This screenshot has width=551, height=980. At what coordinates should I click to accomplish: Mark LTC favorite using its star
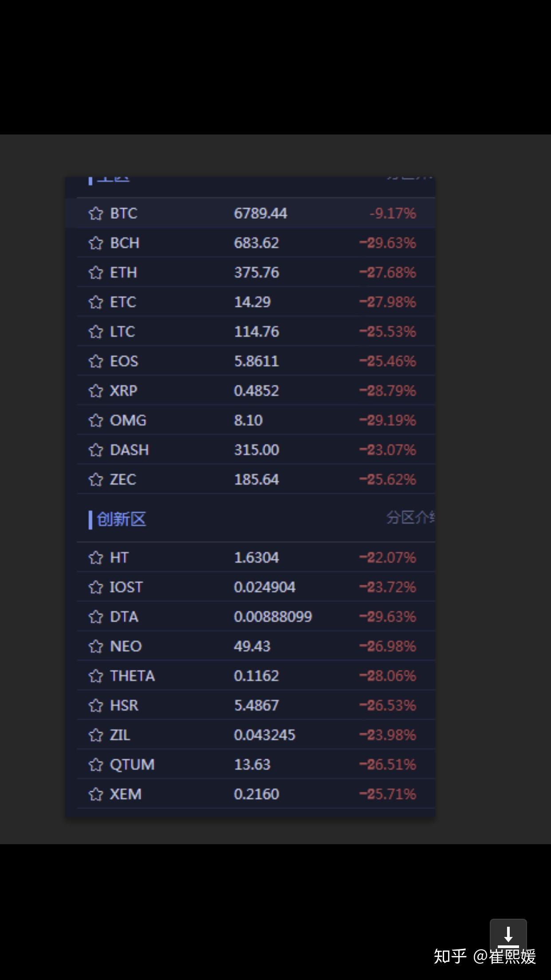pos(95,332)
